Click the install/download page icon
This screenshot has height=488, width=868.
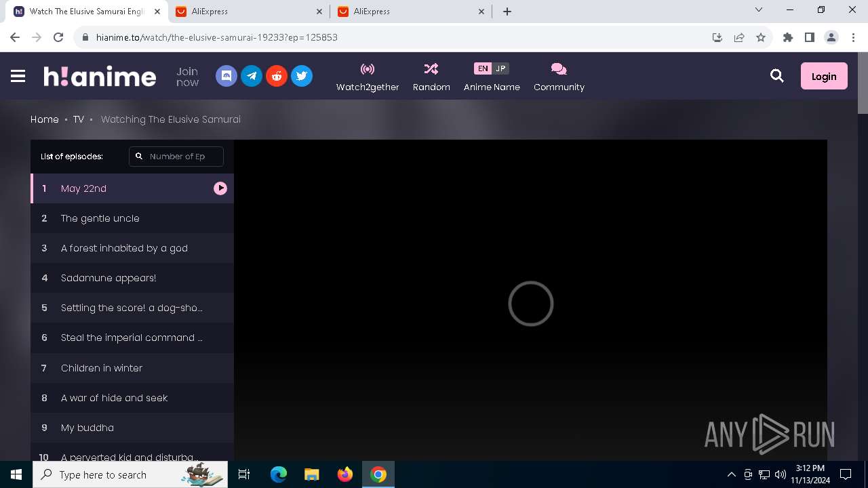(x=717, y=37)
